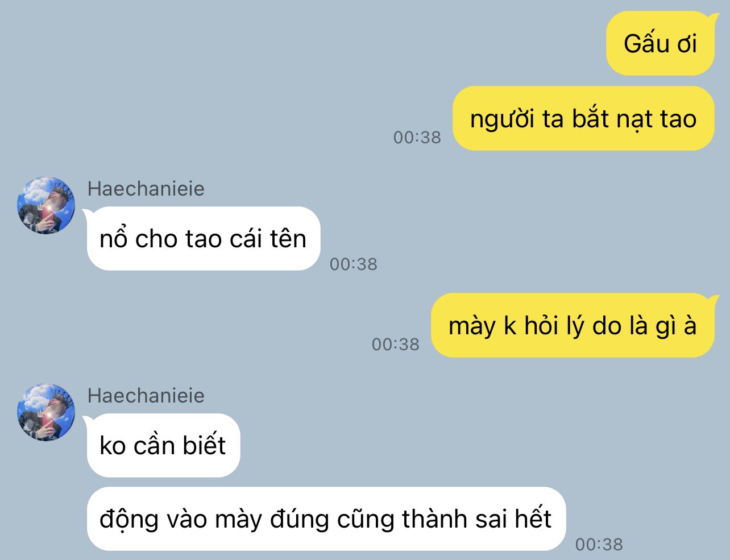Tap the 'người ta bắt nạt tao' bubble

pyautogui.click(x=583, y=119)
